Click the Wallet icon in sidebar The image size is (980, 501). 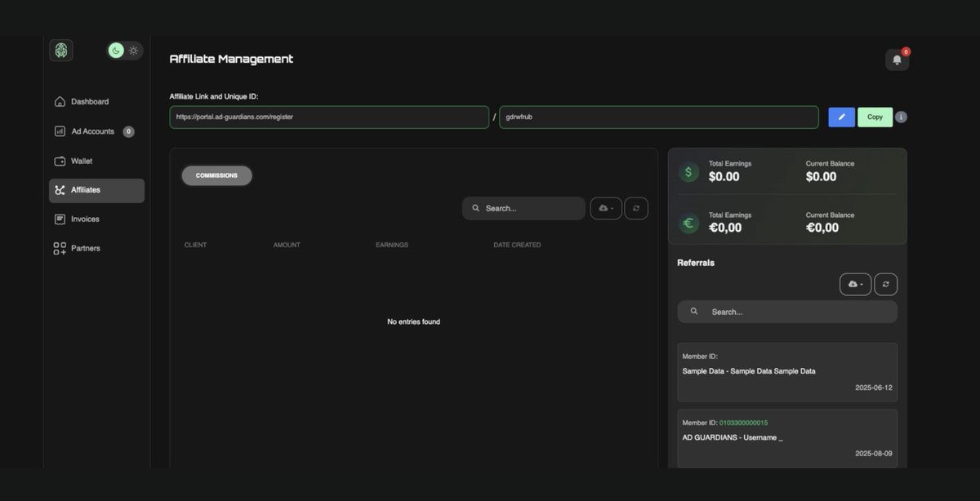[x=60, y=161]
